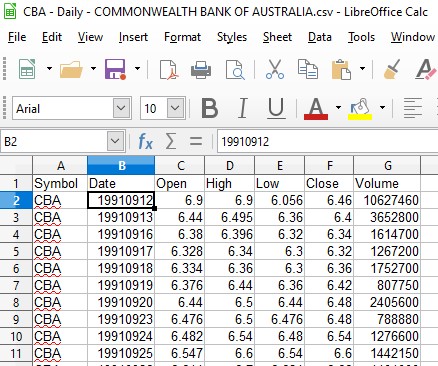Click the Font Name field showing Arial

tap(63, 108)
